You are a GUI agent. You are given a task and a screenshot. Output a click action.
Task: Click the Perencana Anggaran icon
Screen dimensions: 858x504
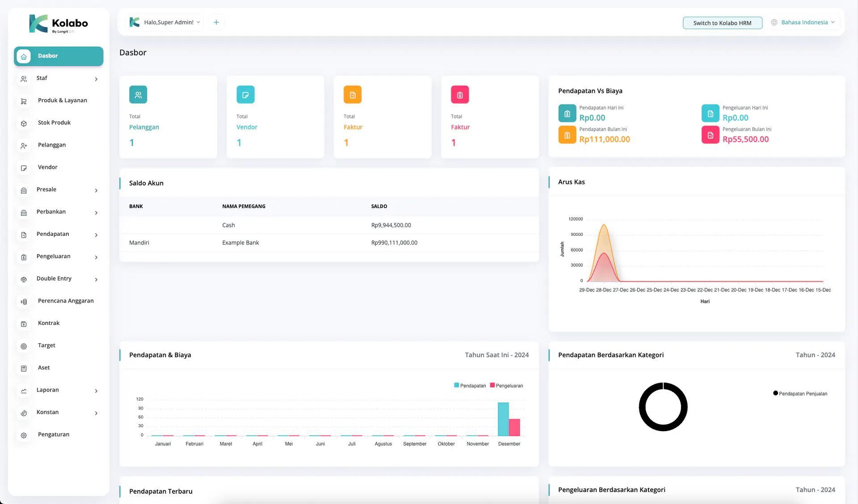click(24, 302)
